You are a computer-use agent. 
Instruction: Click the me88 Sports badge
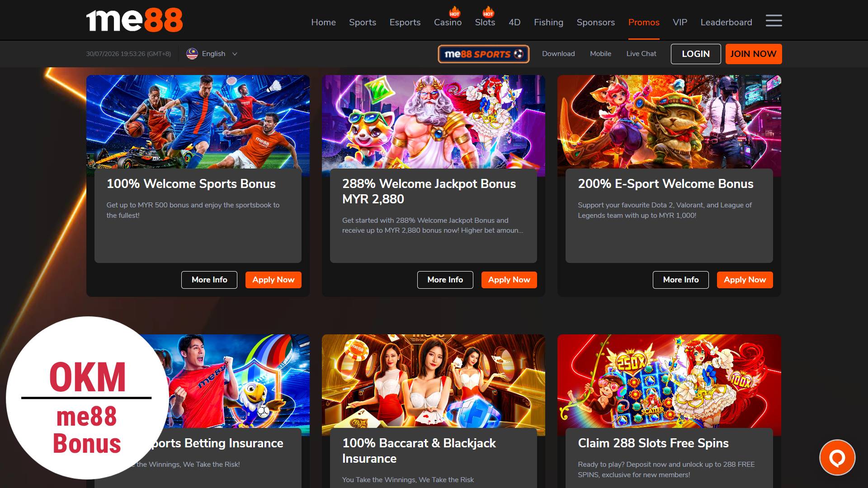pos(483,54)
